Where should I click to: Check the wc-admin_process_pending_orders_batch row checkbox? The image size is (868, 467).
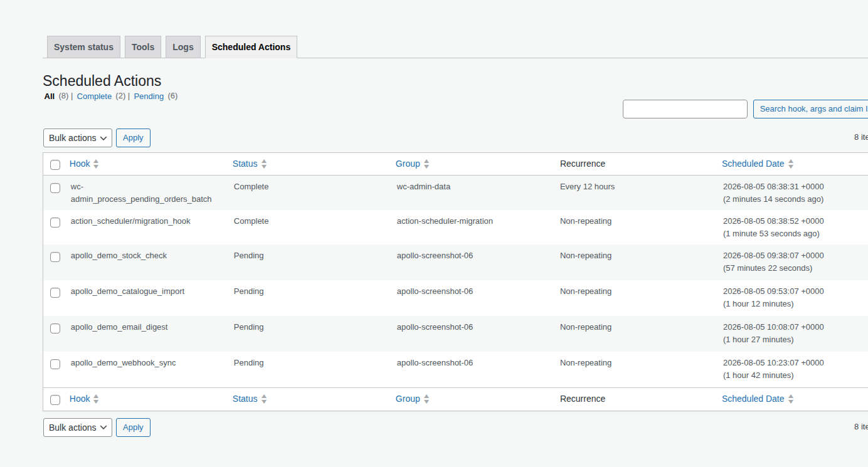(x=55, y=188)
